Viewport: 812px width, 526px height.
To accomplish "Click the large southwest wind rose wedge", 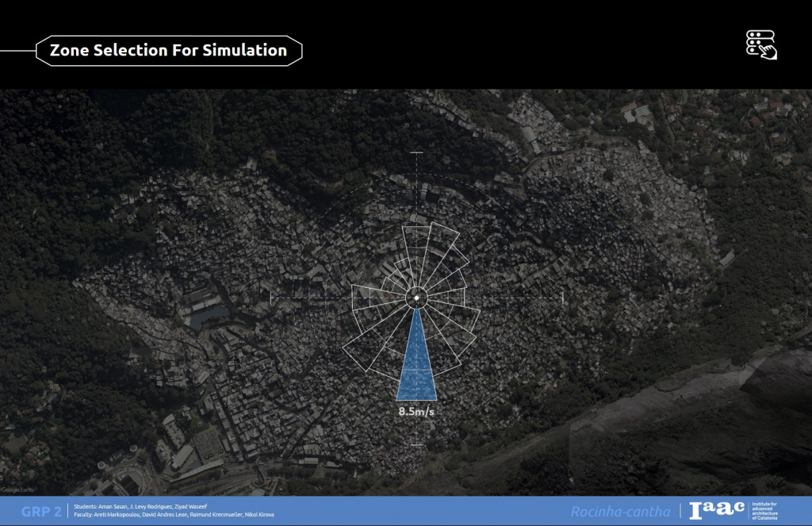I will 371,341.
